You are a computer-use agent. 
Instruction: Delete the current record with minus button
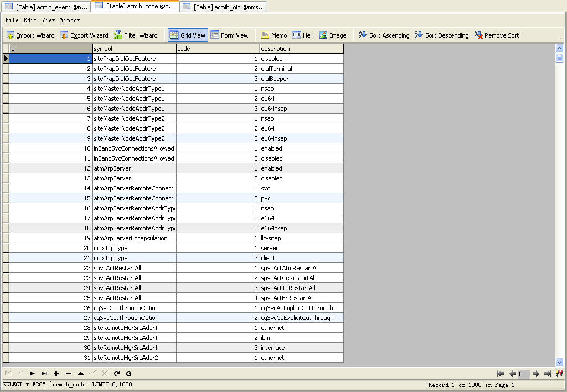point(68,374)
